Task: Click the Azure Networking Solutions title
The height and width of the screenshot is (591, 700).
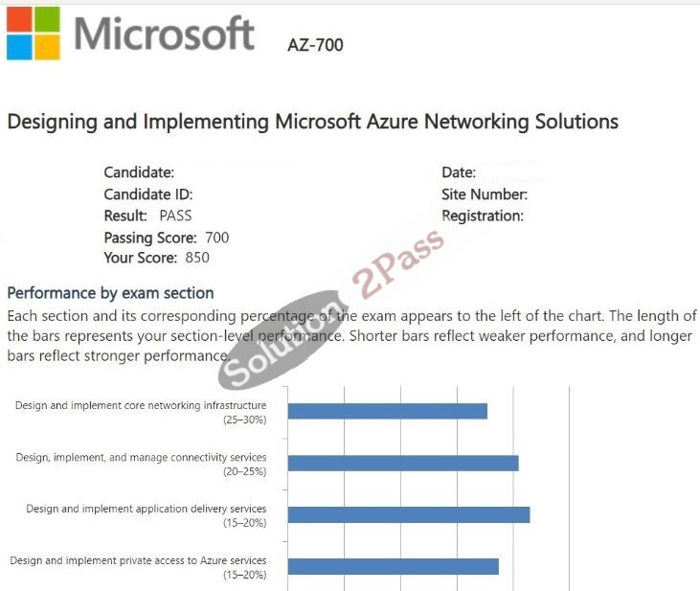Action: 312,122
